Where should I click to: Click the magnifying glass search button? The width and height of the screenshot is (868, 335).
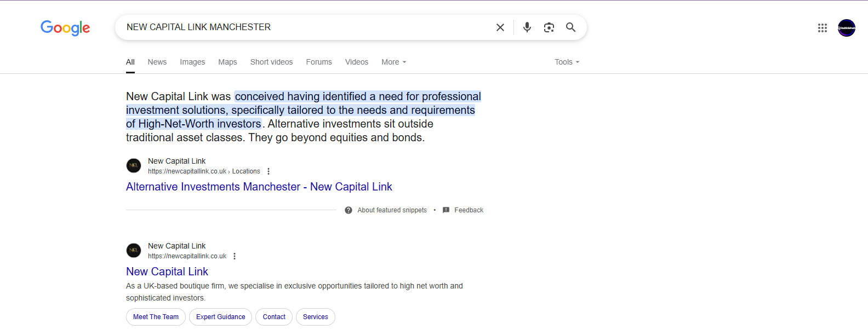click(x=570, y=27)
